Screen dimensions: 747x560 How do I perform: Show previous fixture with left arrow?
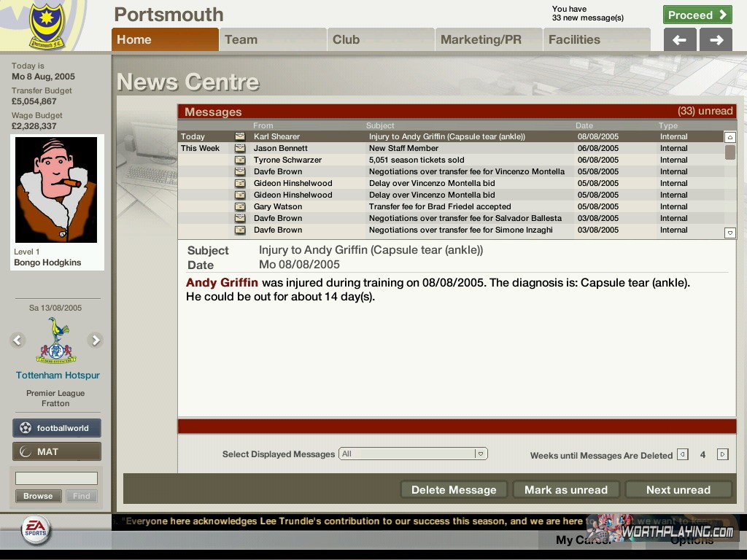tap(18, 340)
